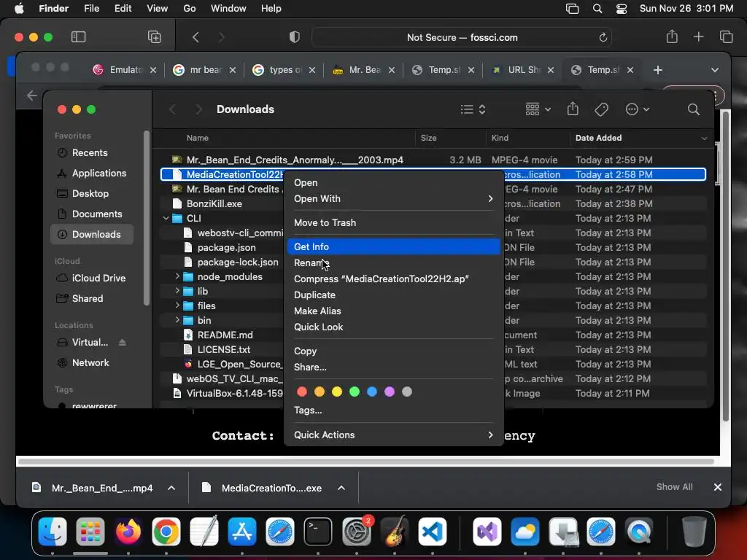Image resolution: width=747 pixels, height=560 pixels.
Task: Open the Trash in the Dock
Action: (x=694, y=531)
